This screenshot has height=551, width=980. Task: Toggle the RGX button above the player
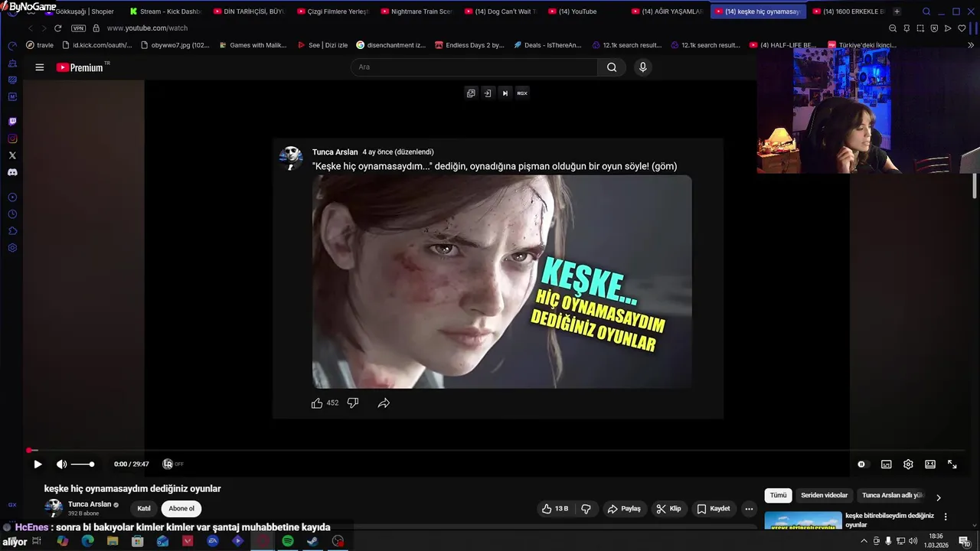522,93
